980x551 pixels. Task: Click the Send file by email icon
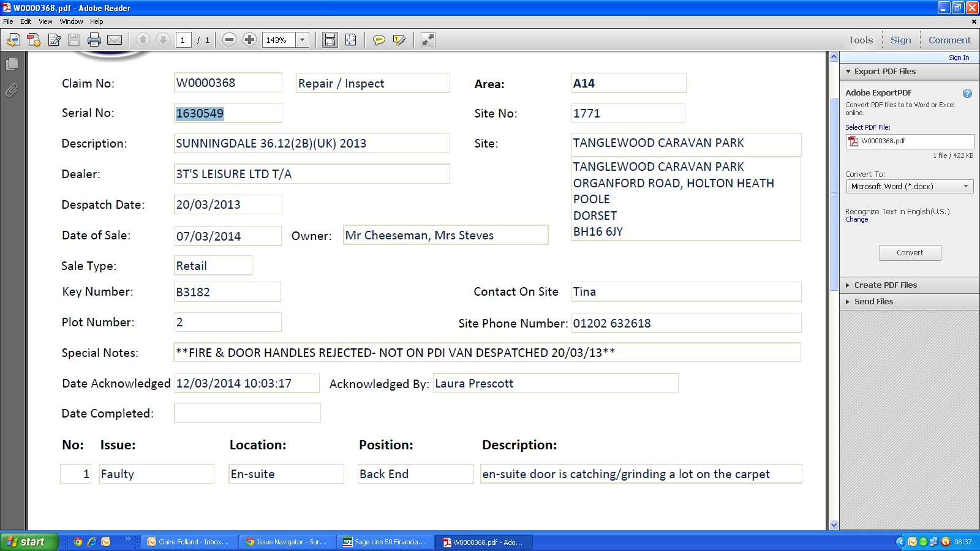[115, 40]
